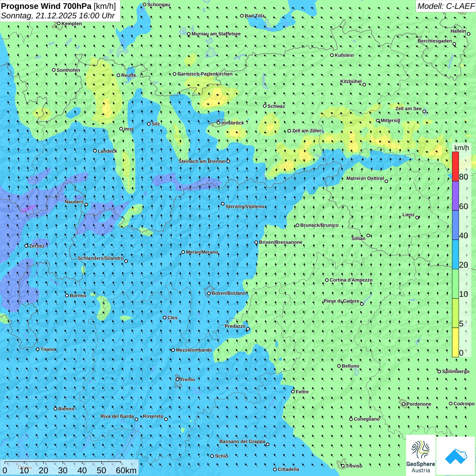Click the Bormio town label
This screenshot has height=476, width=476.
coord(78,296)
